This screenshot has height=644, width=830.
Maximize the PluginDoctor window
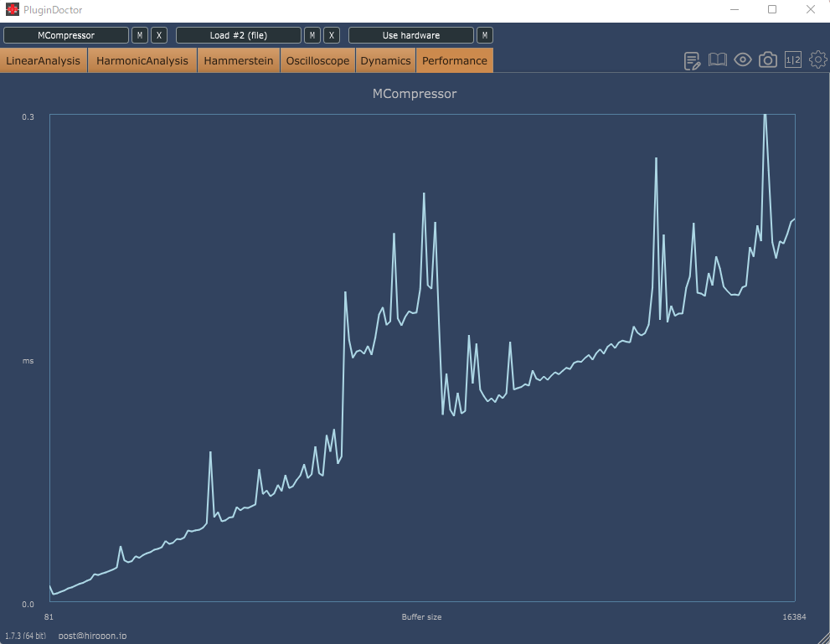click(772, 9)
